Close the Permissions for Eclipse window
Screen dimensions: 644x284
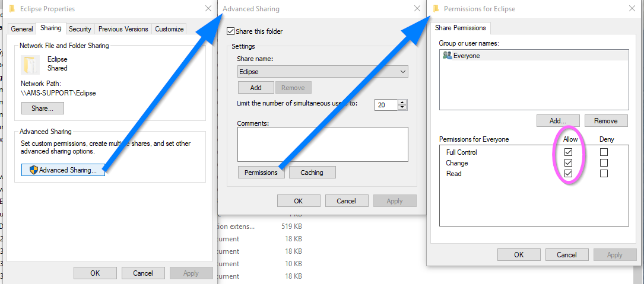(x=633, y=8)
